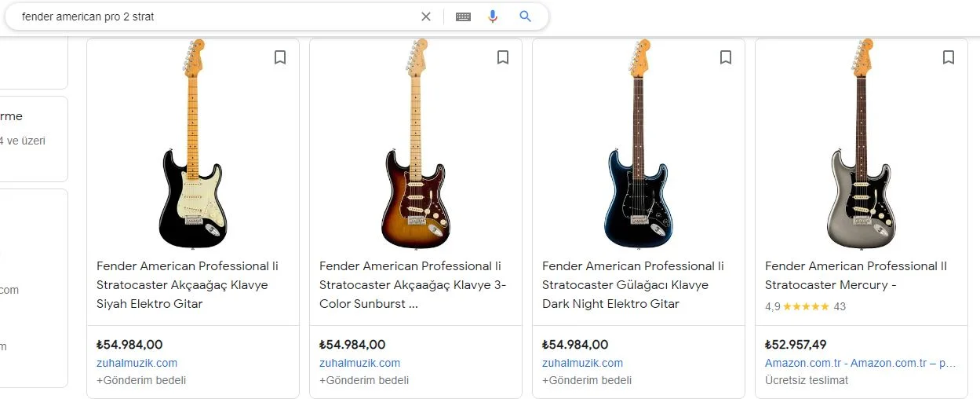The width and height of the screenshot is (980, 399).
Task: Open the Siyah Elektro Gitar product title
Action: pyautogui.click(x=187, y=284)
